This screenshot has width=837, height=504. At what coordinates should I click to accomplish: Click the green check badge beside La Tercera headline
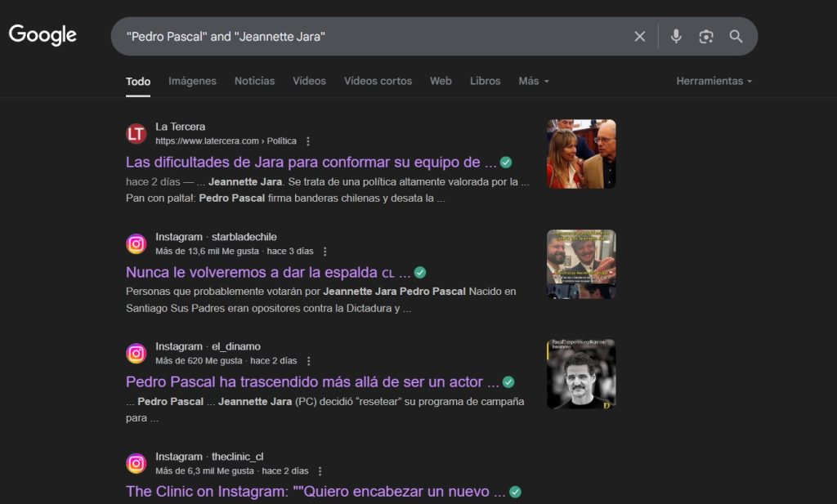pos(506,162)
